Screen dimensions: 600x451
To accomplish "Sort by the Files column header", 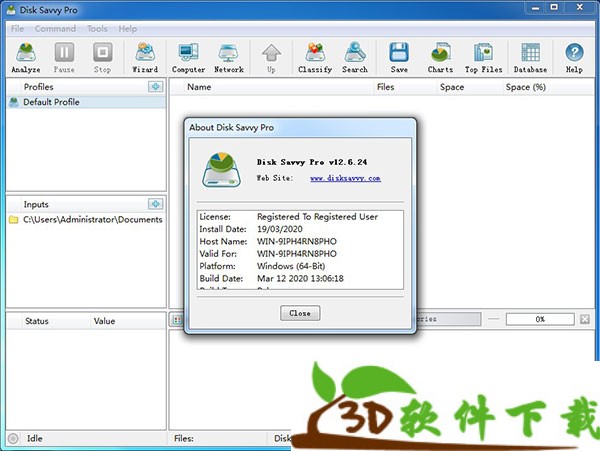I will pyautogui.click(x=405, y=87).
